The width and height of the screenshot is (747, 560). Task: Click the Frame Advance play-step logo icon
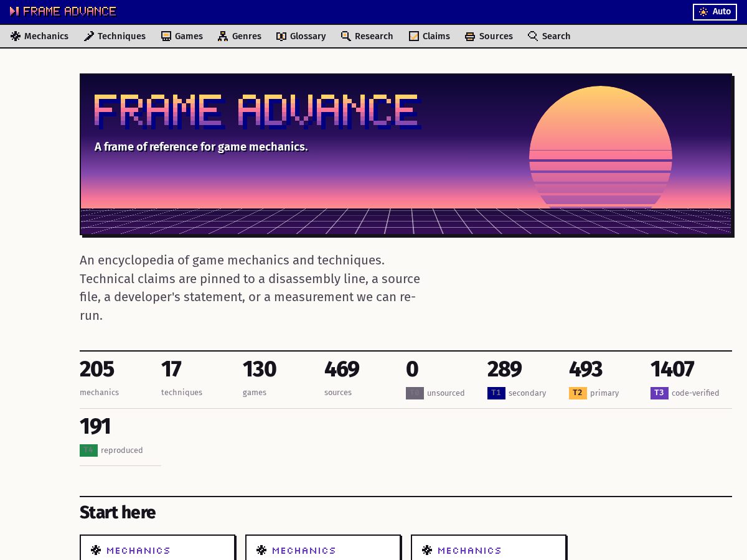click(14, 11)
